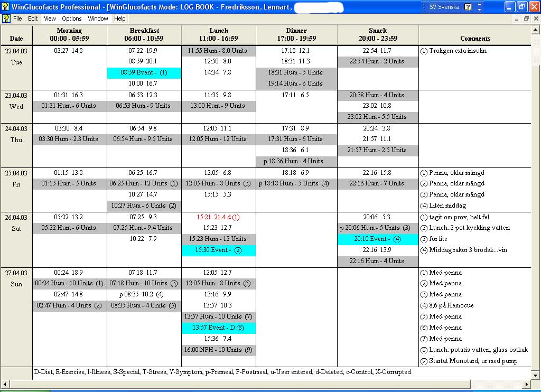
Task: Open the Window menu
Action: click(x=98, y=18)
